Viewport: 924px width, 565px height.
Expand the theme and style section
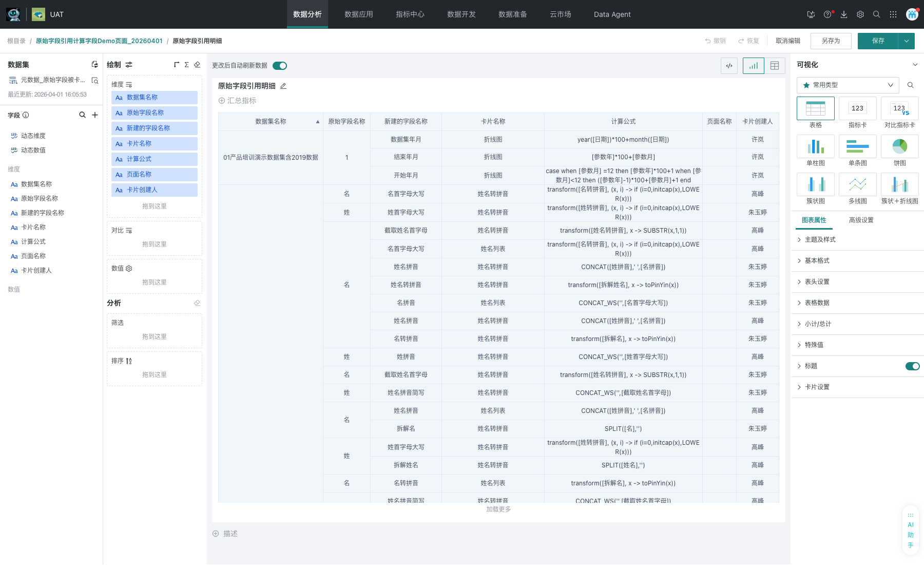820,240
